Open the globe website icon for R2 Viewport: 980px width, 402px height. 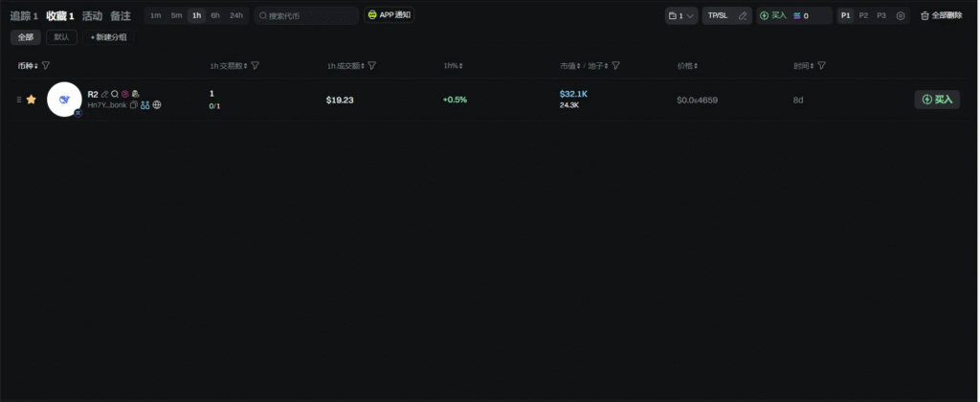(157, 105)
